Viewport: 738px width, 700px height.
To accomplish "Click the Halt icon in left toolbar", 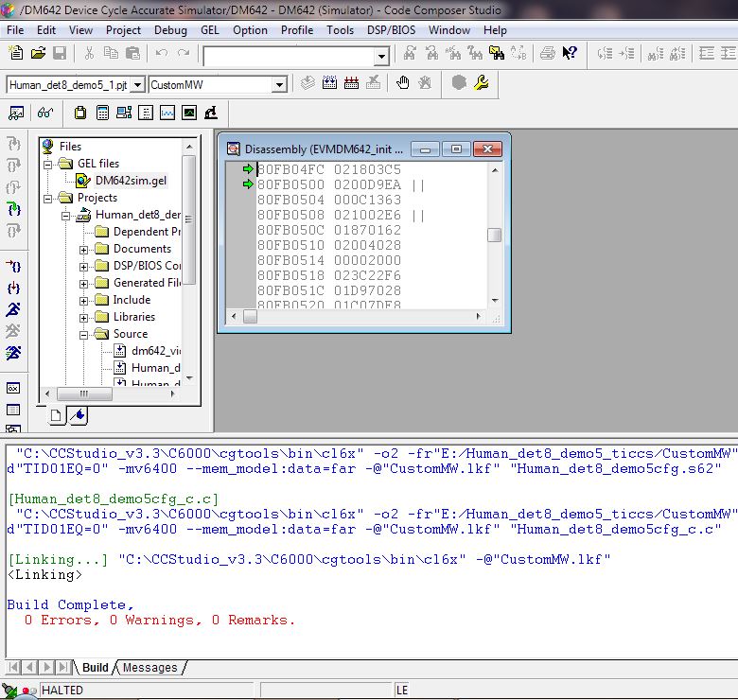I will 13,331.
